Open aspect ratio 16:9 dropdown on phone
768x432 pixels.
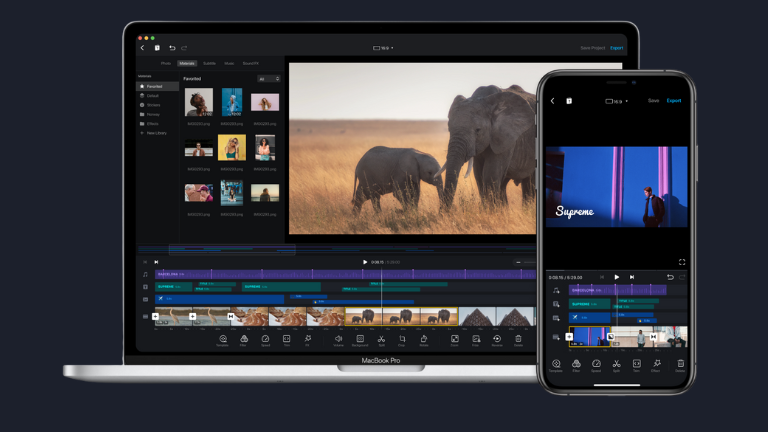click(617, 101)
